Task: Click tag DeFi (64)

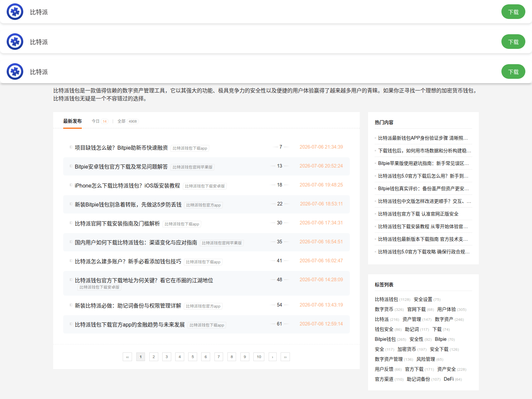Action: 453,379
